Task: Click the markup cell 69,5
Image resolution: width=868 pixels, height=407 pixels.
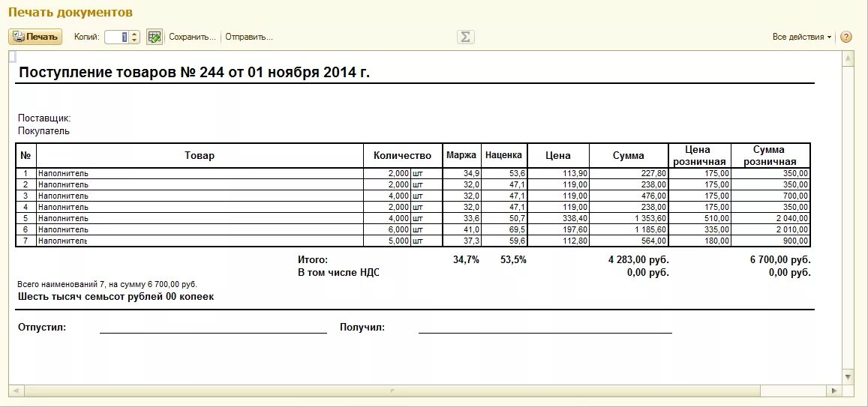Action: 503,229
